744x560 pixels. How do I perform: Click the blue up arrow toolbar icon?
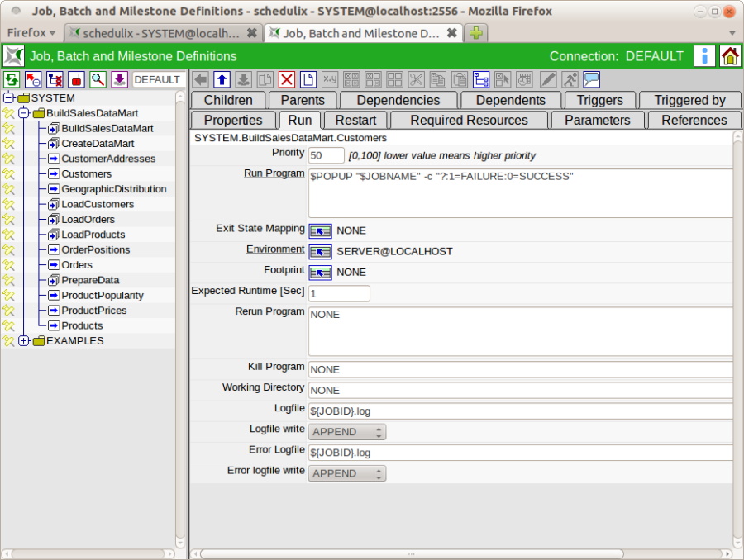tap(222, 79)
